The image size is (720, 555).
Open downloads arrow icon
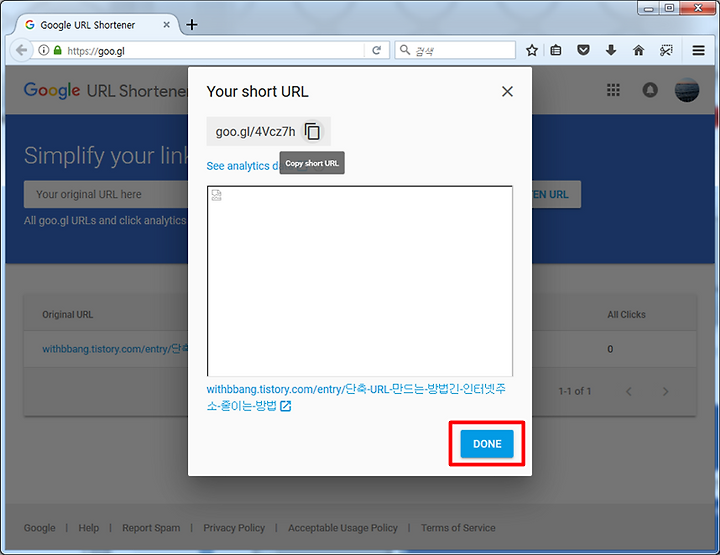click(x=611, y=50)
